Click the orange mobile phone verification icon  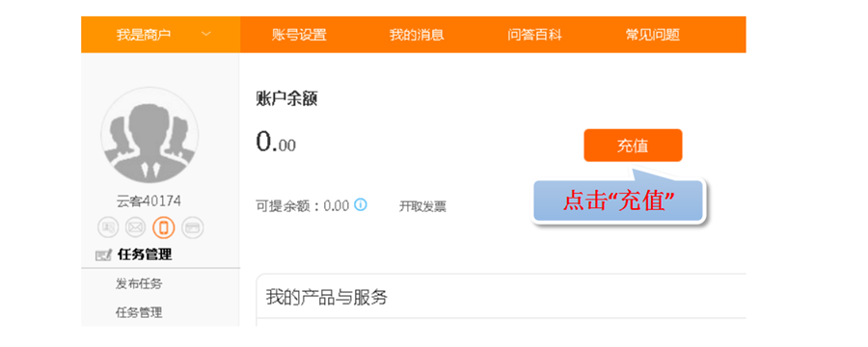point(164,227)
